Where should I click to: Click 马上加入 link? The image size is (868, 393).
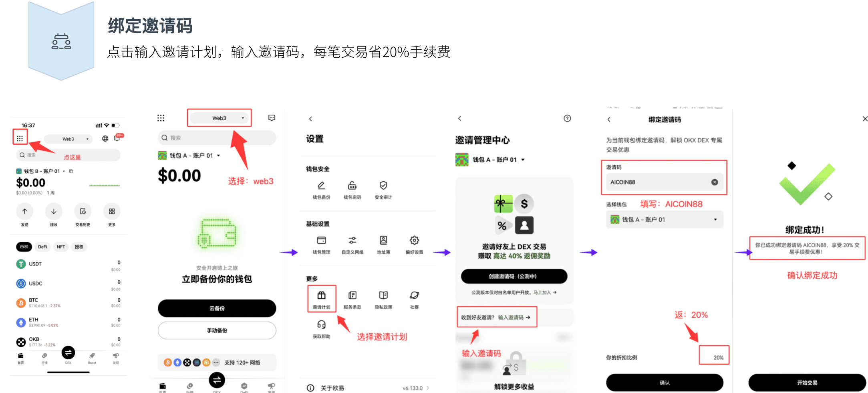coord(545,293)
